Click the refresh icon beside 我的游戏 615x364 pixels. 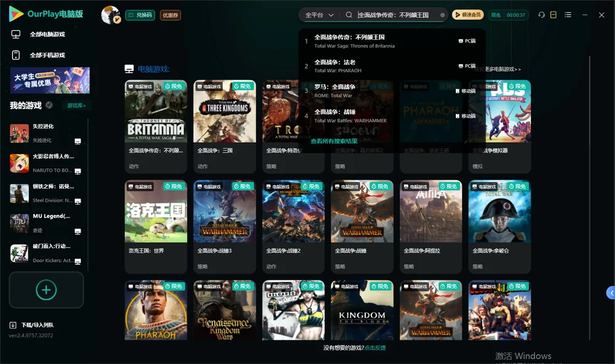(49, 105)
